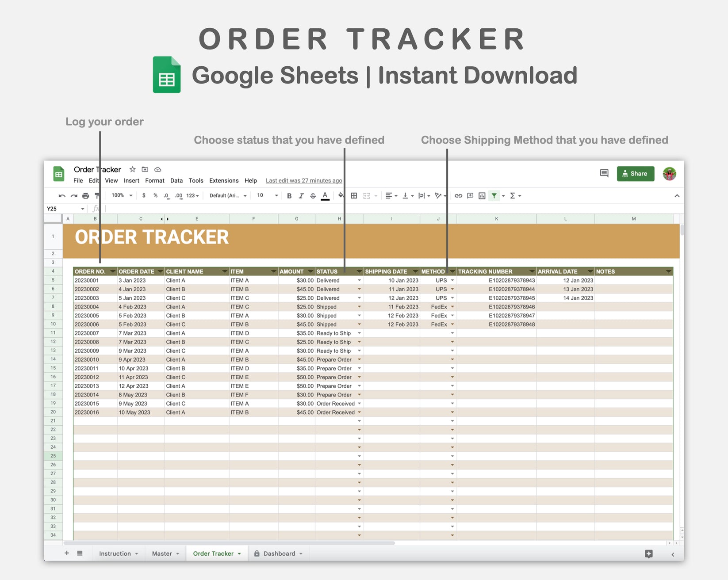Toggle strikethrough formatting
This screenshot has height=580, width=728.
[313, 195]
